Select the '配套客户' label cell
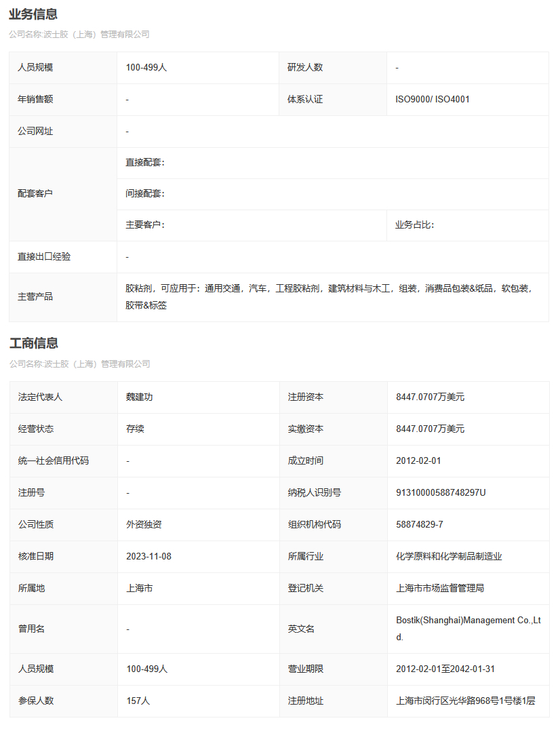 tap(63, 194)
